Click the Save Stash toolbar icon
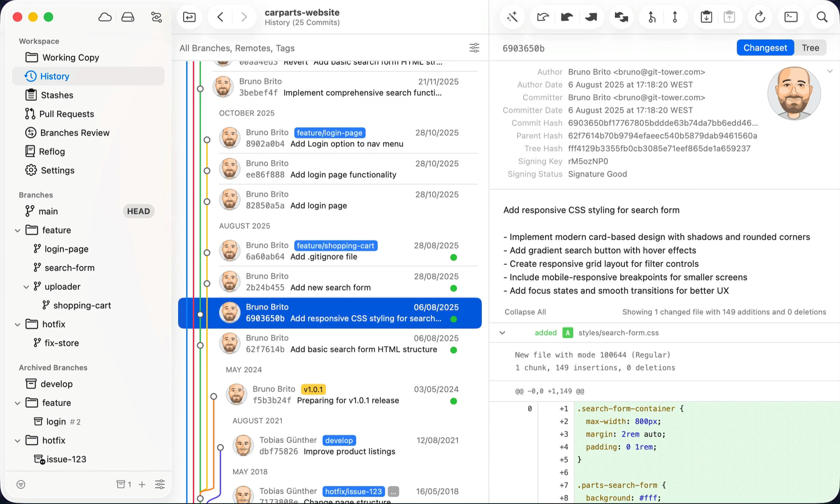Screen dimensions: 840x504 [706, 17]
